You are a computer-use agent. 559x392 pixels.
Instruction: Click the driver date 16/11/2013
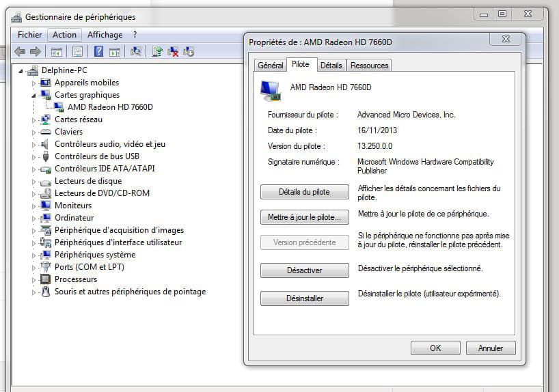(x=377, y=130)
